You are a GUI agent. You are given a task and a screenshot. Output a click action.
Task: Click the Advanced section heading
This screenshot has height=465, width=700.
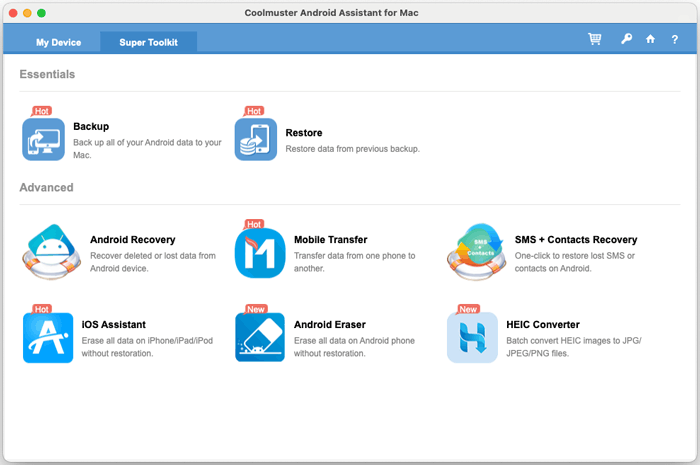coord(46,187)
